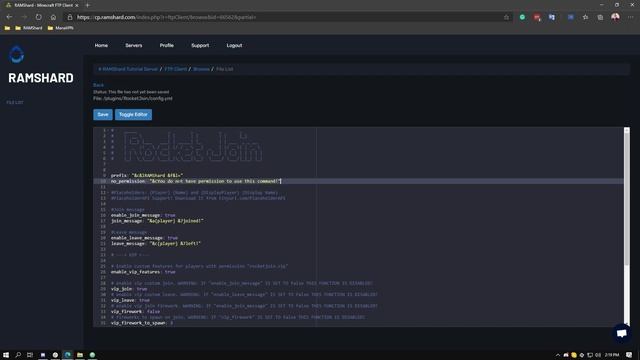
Task: Click the leave_message line in editor
Action: [x=156, y=243]
